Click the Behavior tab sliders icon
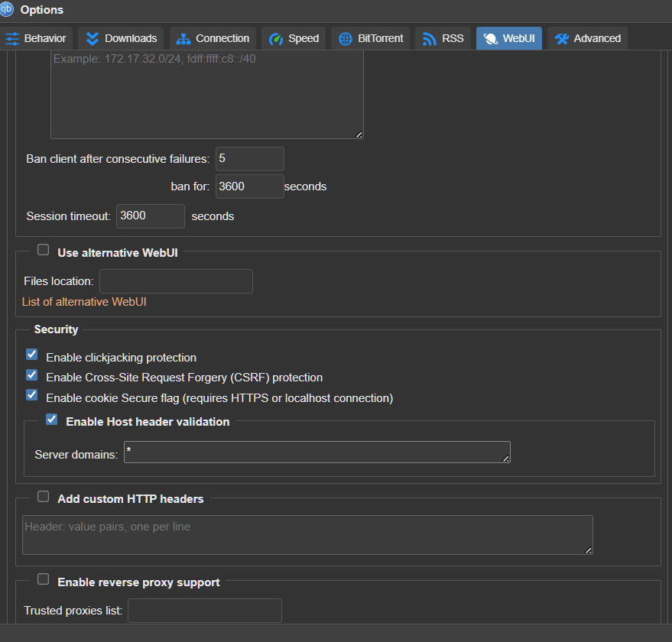 click(x=12, y=38)
